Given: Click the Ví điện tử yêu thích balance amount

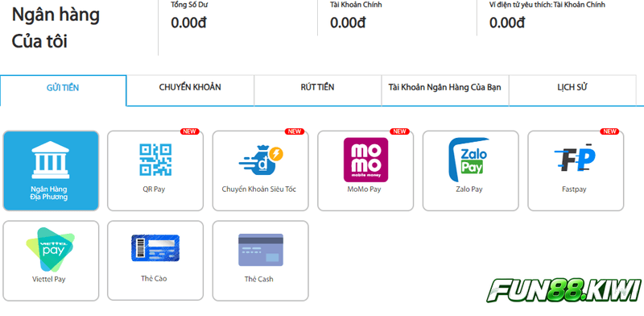Looking at the screenshot, I should 507,23.
